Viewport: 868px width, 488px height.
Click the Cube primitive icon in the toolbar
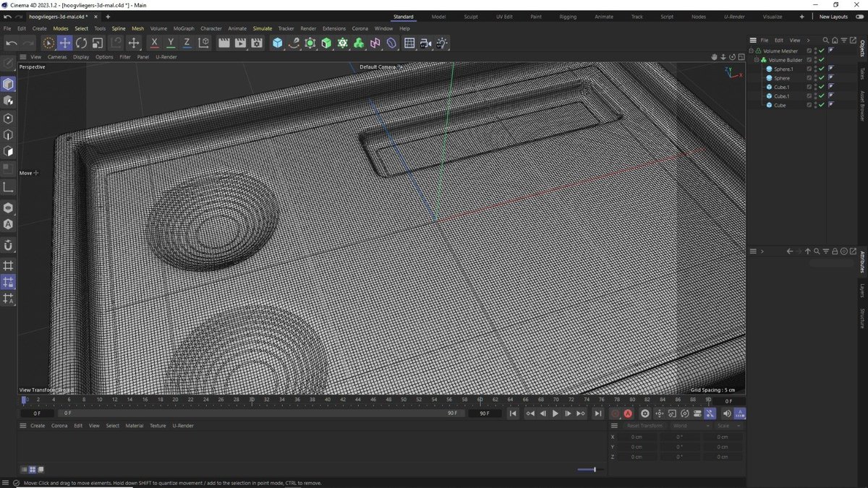pos(278,43)
